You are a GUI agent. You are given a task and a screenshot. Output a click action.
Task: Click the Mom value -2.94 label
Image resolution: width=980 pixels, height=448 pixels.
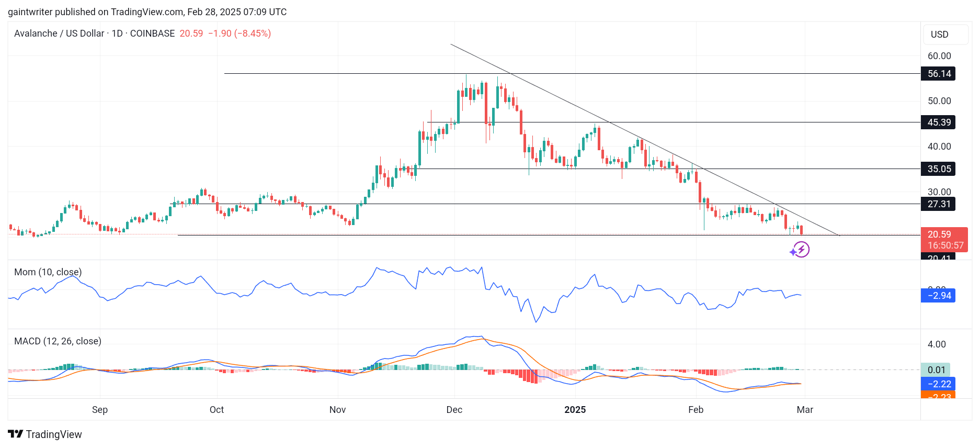click(938, 296)
